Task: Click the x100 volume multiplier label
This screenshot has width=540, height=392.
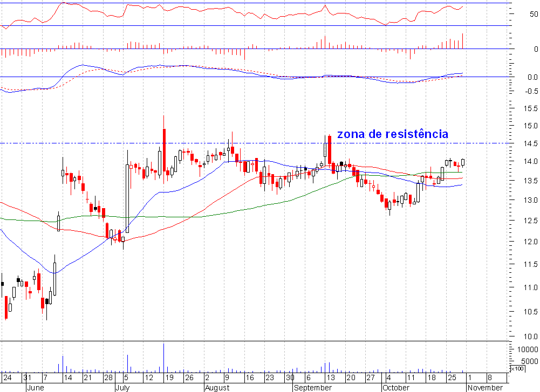Action: click(517, 369)
